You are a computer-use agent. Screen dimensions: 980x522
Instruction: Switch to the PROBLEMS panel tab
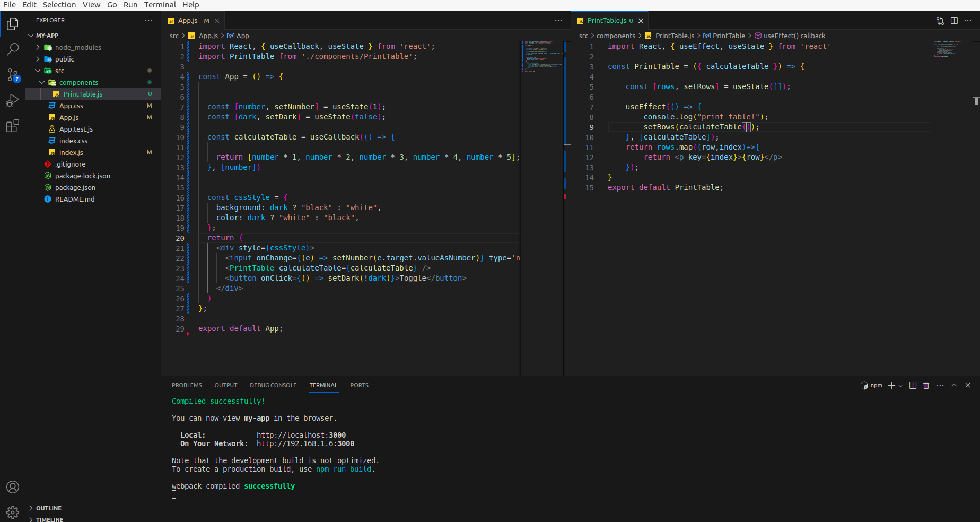tap(187, 385)
